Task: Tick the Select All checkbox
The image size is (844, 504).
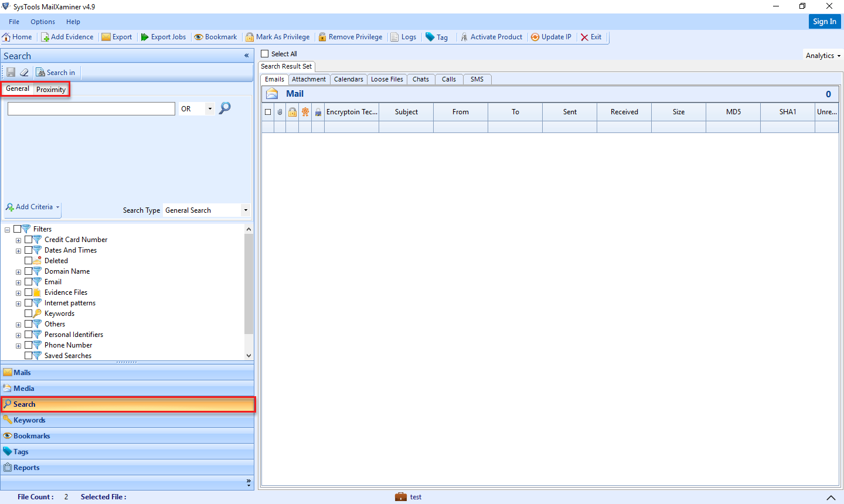Action: click(x=265, y=53)
